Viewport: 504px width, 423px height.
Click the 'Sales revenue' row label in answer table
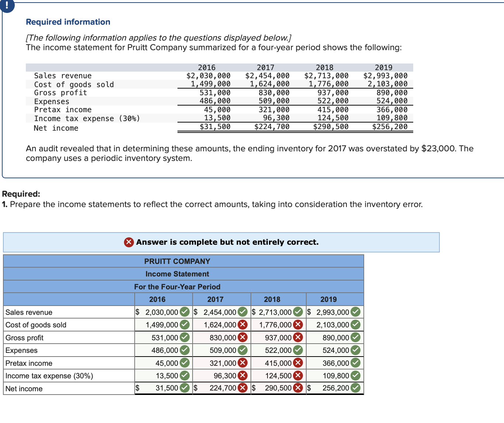pos(29,312)
